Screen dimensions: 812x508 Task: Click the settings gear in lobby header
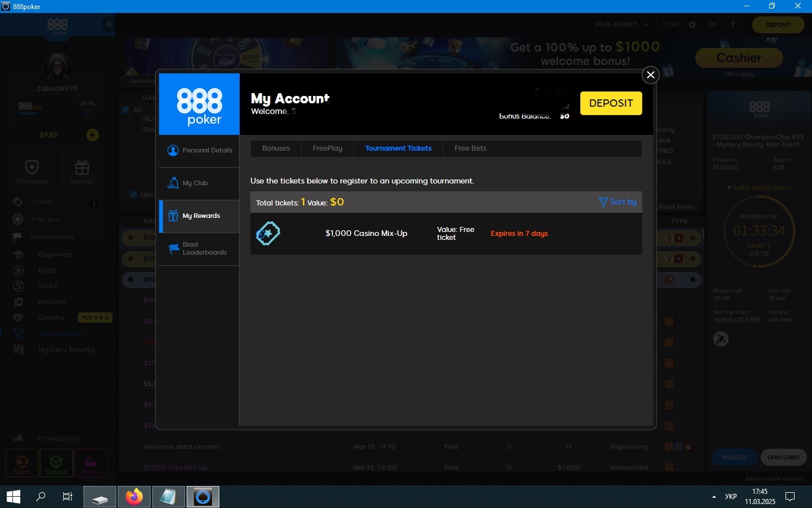(692, 25)
